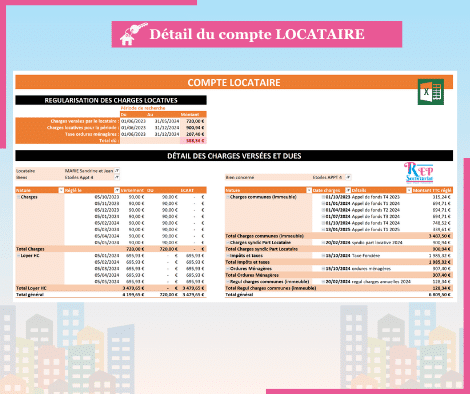Viewport: 470px width, 394px height.
Task: Collapse the Taxe Foncière date row
Action: (323, 256)
